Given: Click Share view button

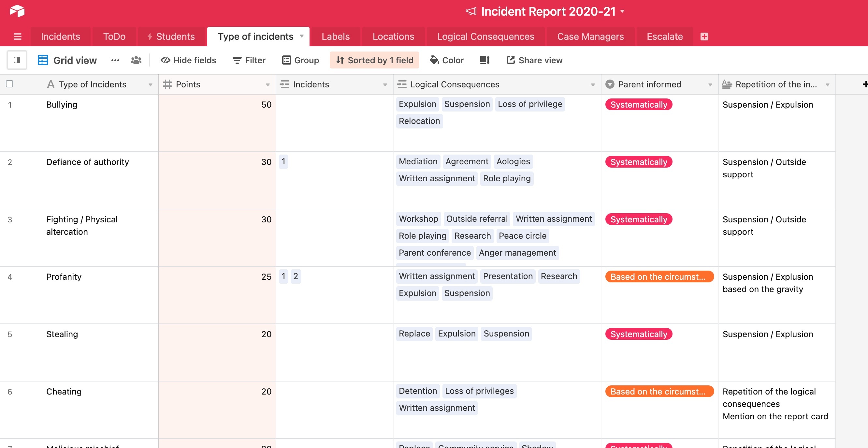Looking at the screenshot, I should pyautogui.click(x=535, y=60).
